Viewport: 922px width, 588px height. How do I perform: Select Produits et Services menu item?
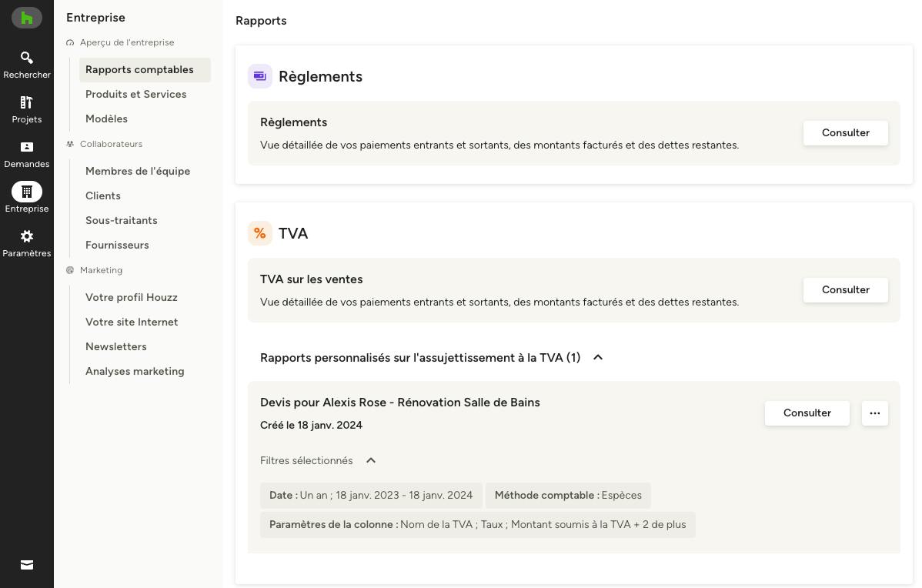[135, 94]
